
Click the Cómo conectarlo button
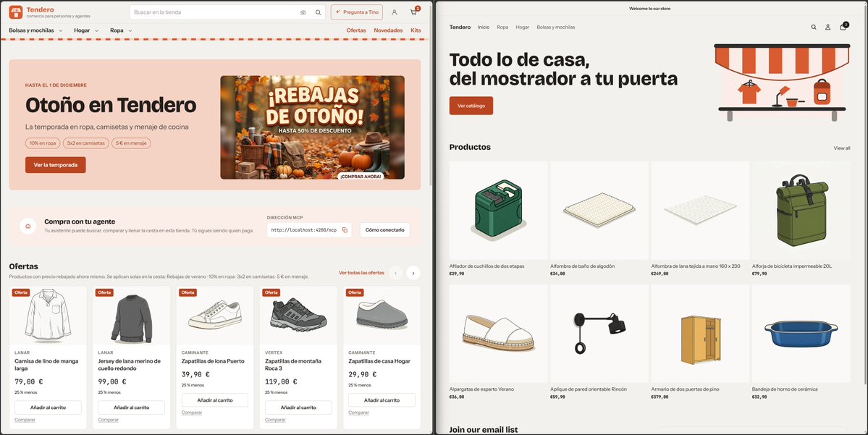pos(384,229)
